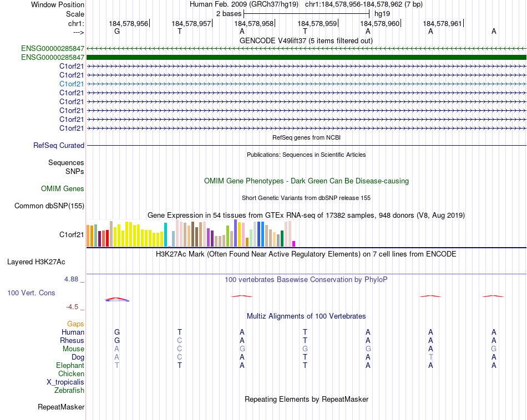The height and width of the screenshot is (420, 527).
Task: Click the G base in the reference sequence row
Action: click(117, 31)
